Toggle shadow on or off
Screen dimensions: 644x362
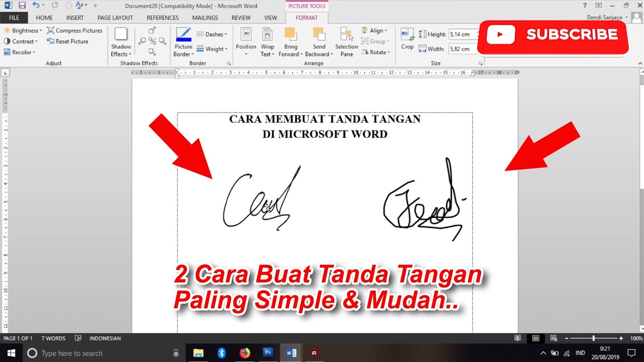[x=152, y=41]
